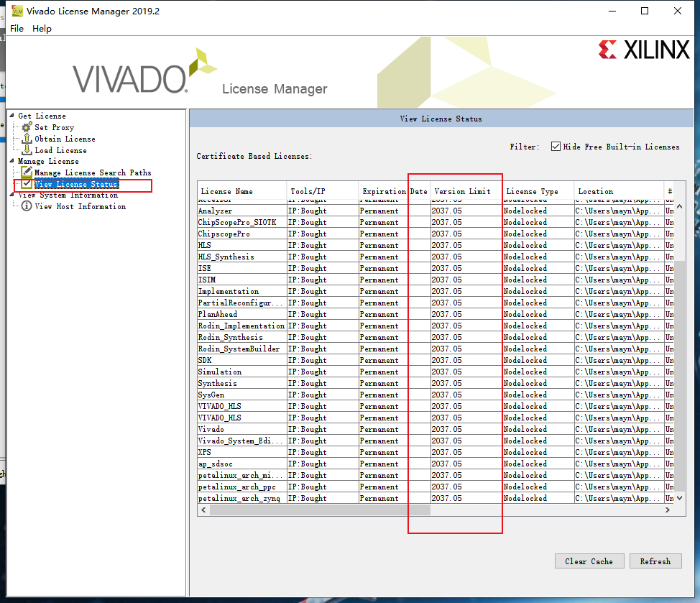Collapse the Get License tree node
The image size is (700, 603).
pos(12,115)
